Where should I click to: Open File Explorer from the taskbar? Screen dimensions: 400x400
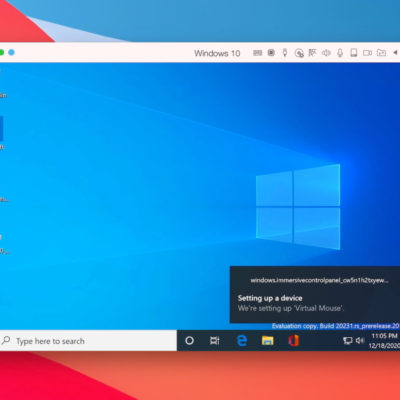pos(267,341)
